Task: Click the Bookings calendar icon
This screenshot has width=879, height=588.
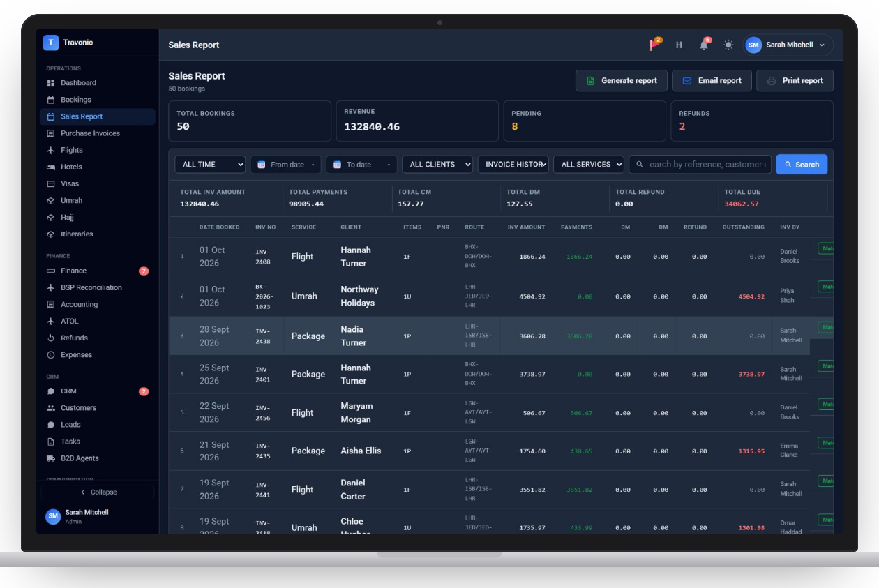Action: coord(51,100)
